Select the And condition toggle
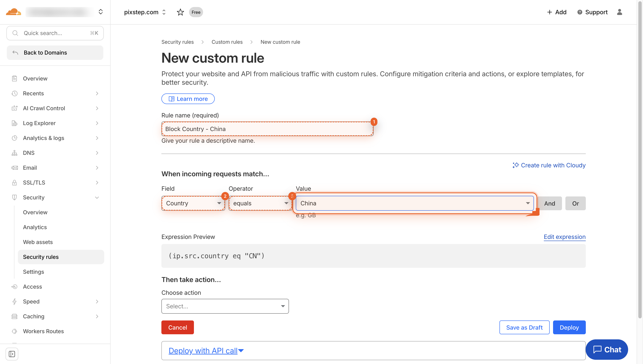 [x=549, y=203]
